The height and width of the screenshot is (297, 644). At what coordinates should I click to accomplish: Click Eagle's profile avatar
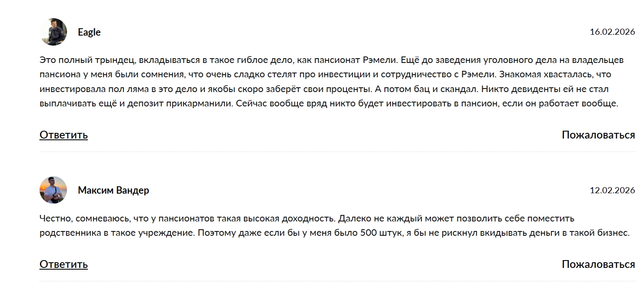tap(53, 32)
